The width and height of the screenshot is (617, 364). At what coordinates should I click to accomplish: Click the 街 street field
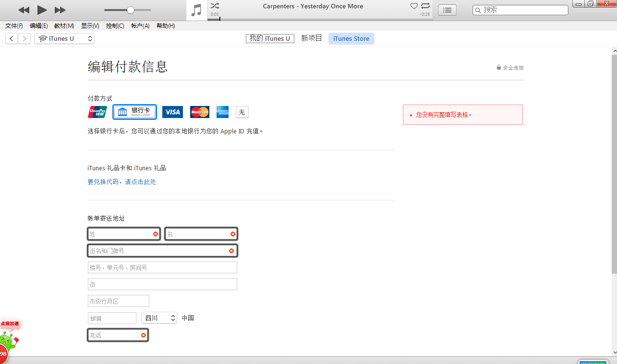tap(162, 284)
